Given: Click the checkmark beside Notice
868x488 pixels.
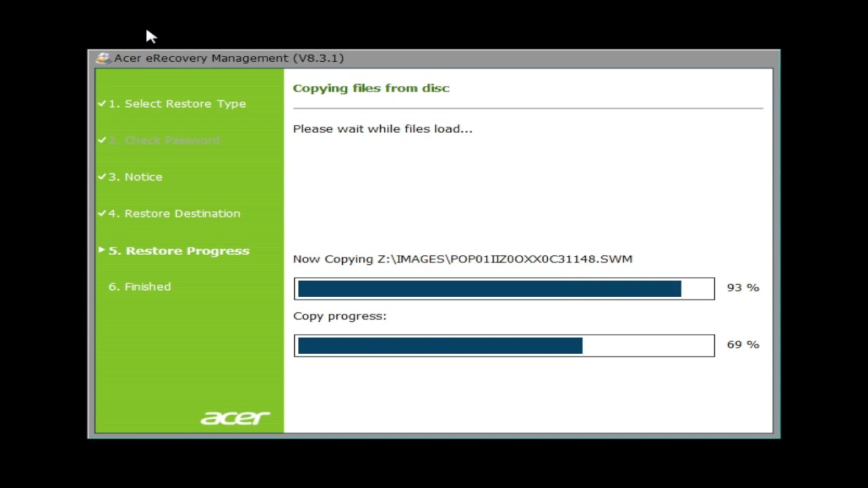Looking at the screenshot, I should pos(102,176).
